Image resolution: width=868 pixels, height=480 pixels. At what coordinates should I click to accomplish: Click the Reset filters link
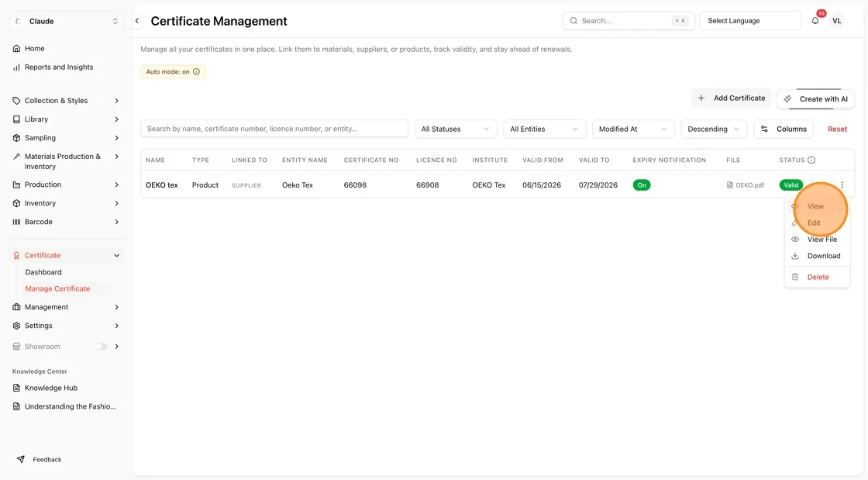tap(837, 129)
